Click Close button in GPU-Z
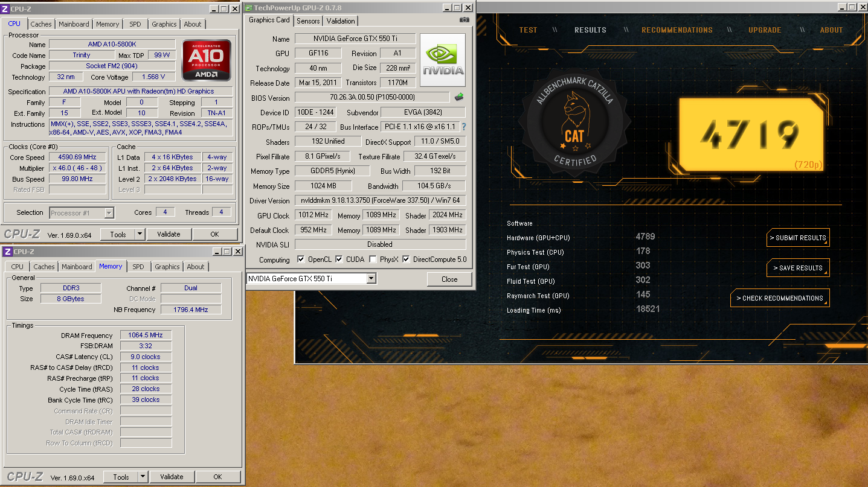This screenshot has width=868, height=487. click(449, 279)
